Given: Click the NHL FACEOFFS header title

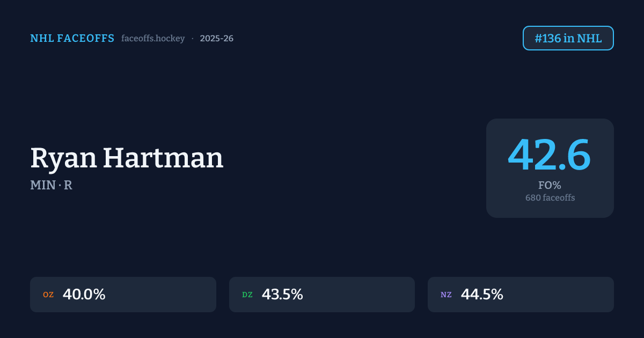Looking at the screenshot, I should point(72,39).
